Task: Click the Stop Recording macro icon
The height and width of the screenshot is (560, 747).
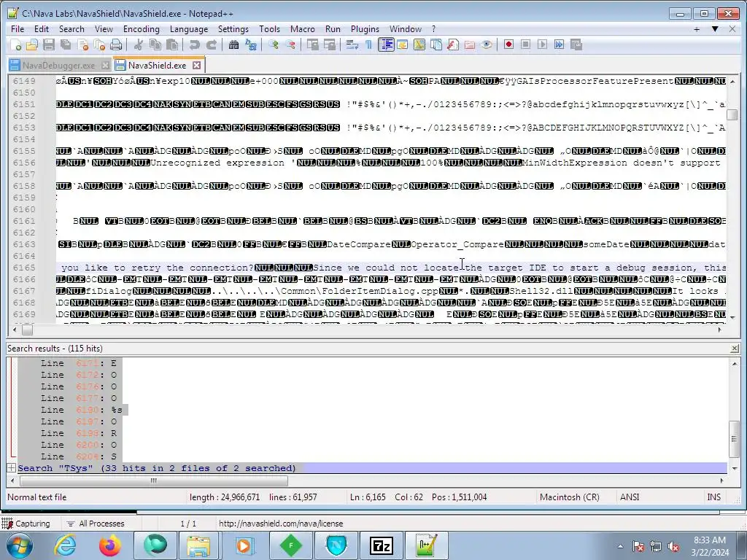Action: click(x=525, y=44)
